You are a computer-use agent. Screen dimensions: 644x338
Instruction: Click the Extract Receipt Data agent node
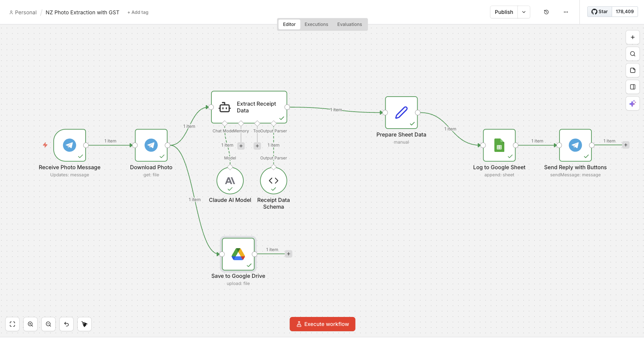pos(249,107)
